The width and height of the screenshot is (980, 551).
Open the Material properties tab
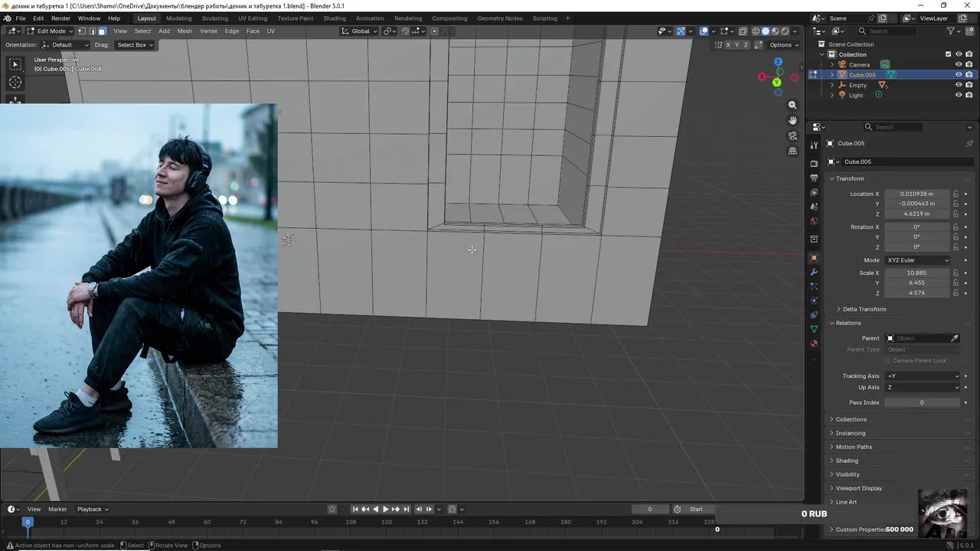point(814,344)
